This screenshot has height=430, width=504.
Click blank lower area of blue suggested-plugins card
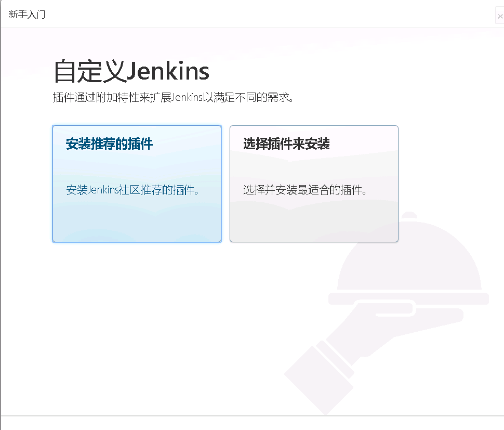137,222
